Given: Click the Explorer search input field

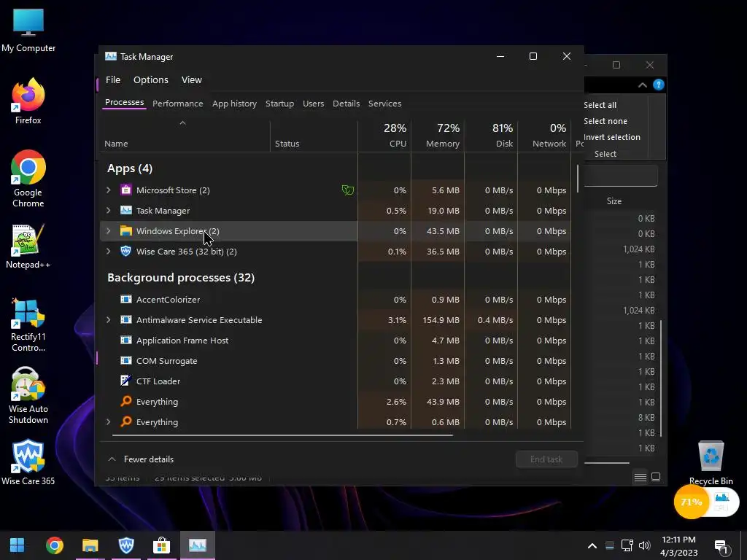Looking at the screenshot, I should [x=621, y=176].
